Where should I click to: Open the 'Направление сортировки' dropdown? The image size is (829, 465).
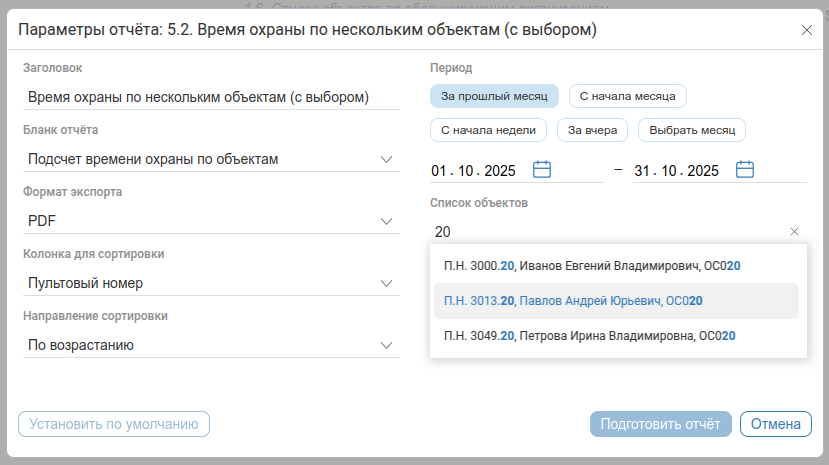click(x=387, y=346)
